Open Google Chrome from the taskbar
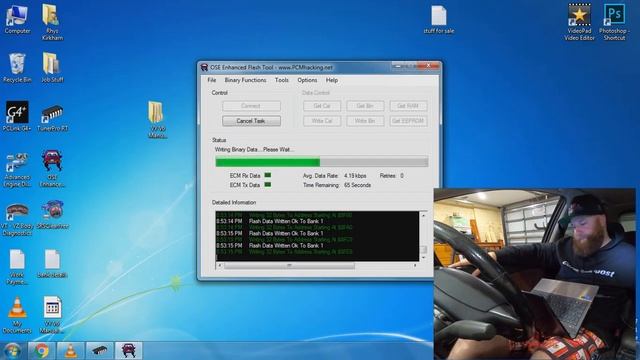 (x=41, y=351)
